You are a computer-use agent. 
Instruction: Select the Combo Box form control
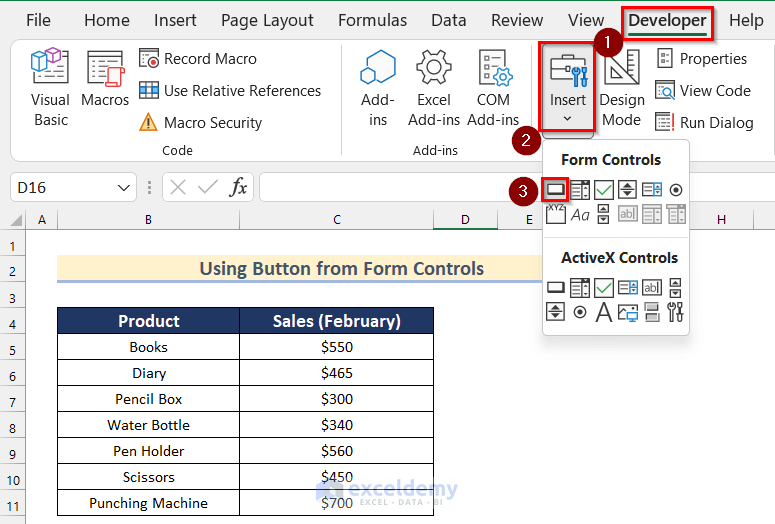click(580, 189)
